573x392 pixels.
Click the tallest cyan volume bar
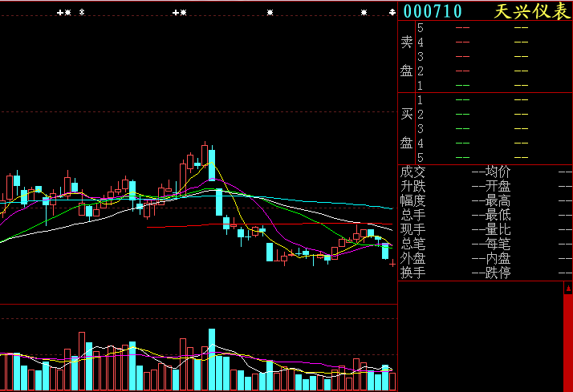click(212, 358)
